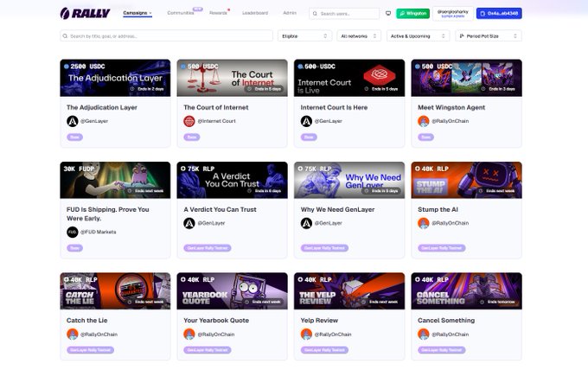Open the Rewards tab
588x370 pixels.
218,13
